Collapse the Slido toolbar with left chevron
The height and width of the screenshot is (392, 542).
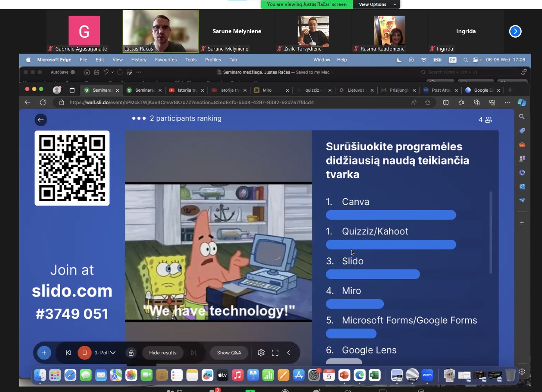tap(289, 353)
